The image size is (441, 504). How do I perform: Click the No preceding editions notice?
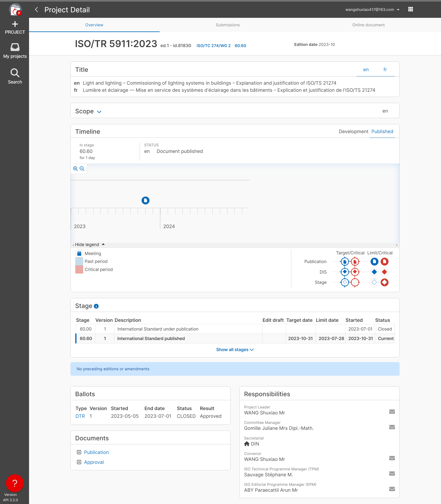tap(235, 369)
